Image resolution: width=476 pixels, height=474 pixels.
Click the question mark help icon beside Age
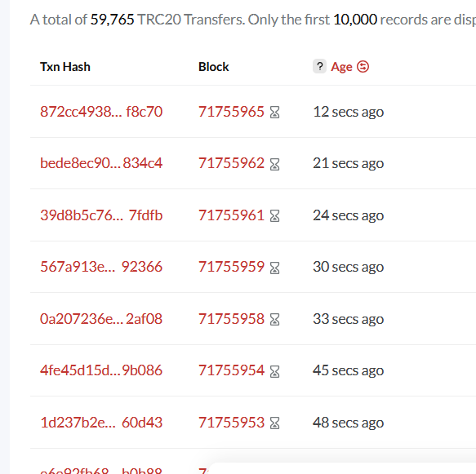(319, 66)
